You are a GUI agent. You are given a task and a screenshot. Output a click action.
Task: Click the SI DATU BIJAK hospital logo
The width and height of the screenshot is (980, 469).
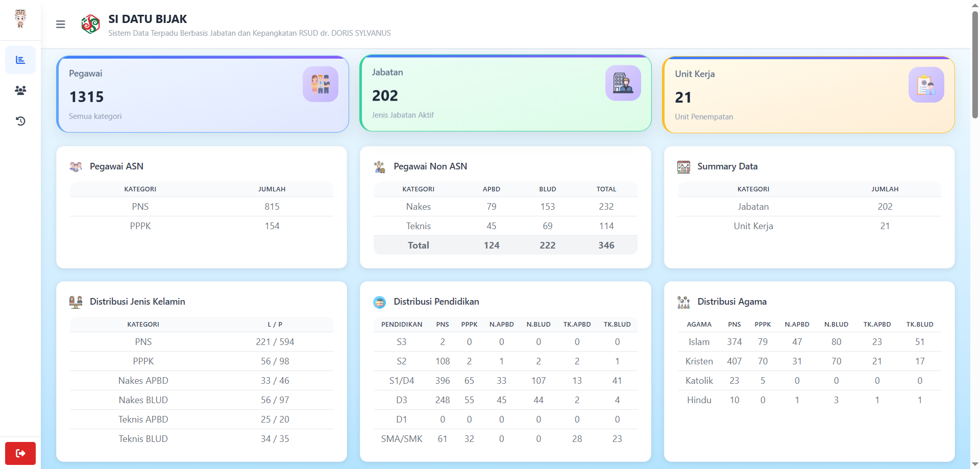(x=91, y=24)
